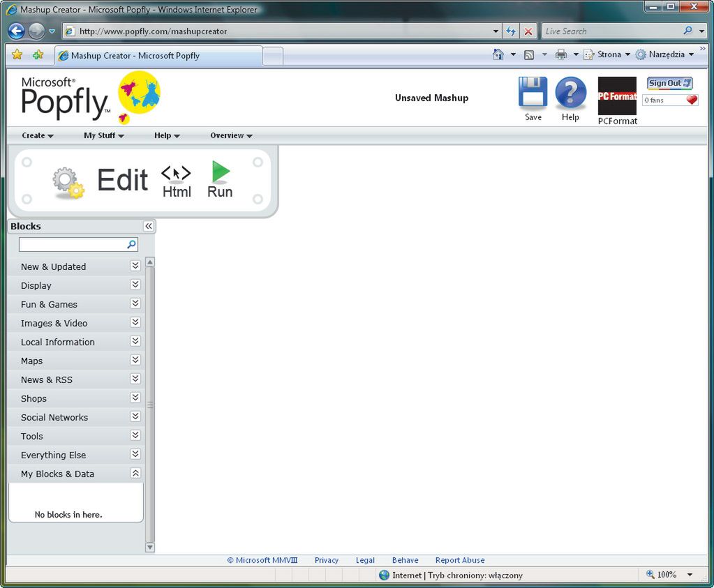The width and height of the screenshot is (714, 588).
Task: Click the Blocks scrollbar down arrow
Action: (150, 547)
